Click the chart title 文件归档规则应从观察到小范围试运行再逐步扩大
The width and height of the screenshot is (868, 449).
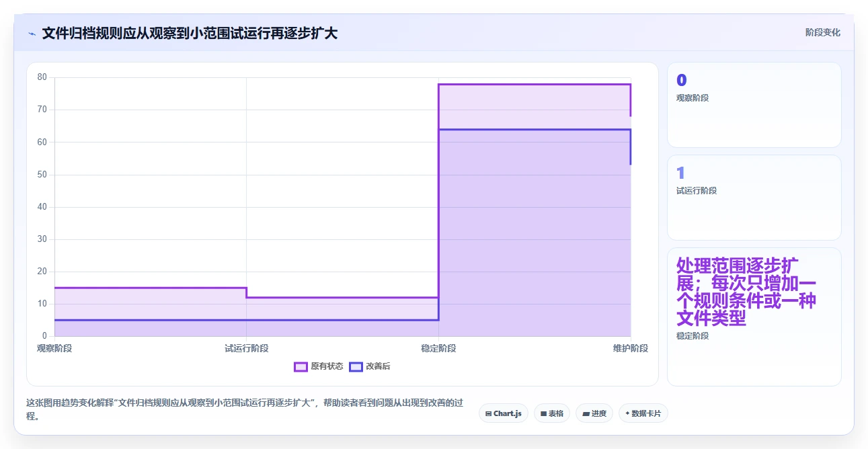pos(190,33)
